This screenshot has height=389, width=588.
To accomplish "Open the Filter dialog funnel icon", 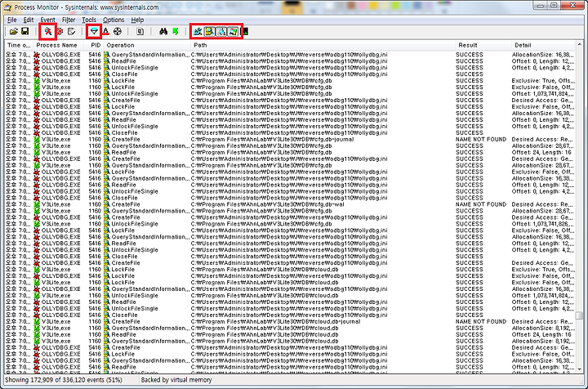I will tap(94, 32).
